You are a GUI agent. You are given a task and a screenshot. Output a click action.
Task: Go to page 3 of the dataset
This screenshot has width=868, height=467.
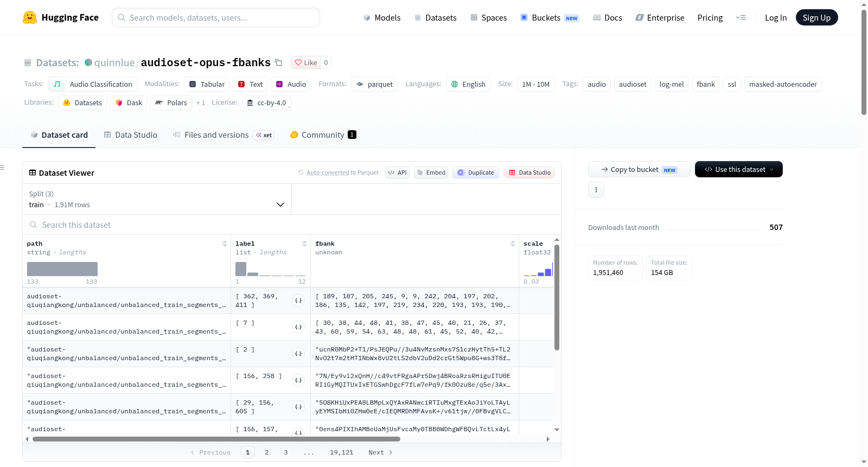pyautogui.click(x=286, y=452)
